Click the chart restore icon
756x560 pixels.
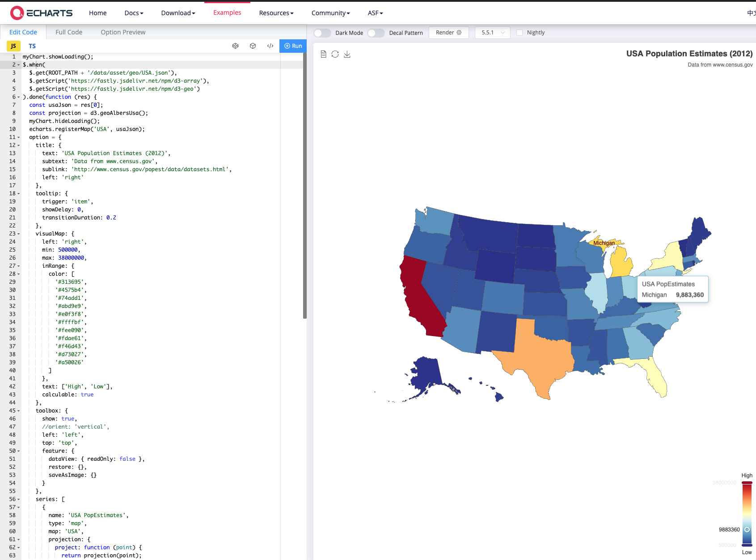[x=335, y=54]
